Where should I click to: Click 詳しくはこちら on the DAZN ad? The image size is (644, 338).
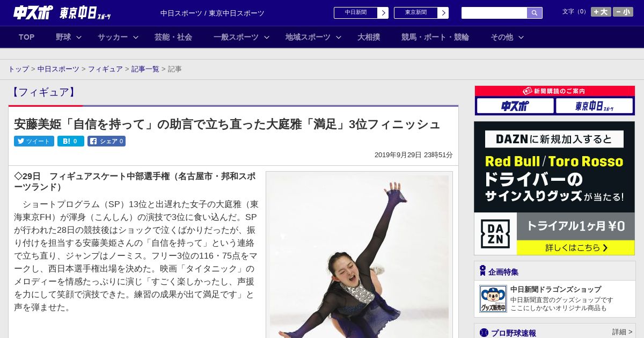tap(576, 247)
